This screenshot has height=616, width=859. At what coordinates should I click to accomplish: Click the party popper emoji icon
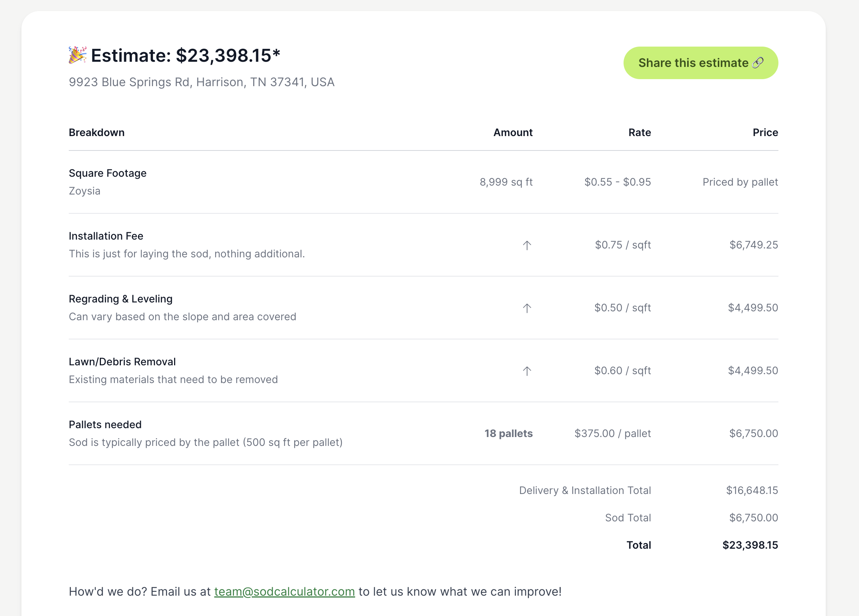coord(78,55)
